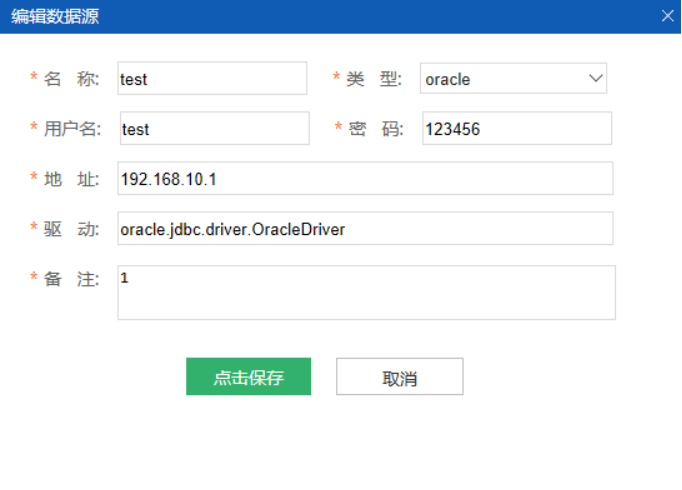Click the 密码 field showing 123456
Viewport: 682px width, 490px height.
(516, 129)
